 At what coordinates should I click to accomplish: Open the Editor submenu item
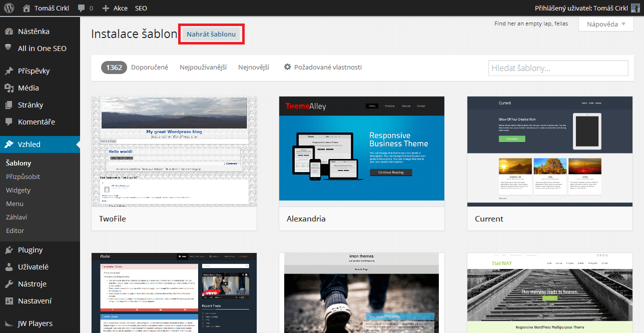point(15,230)
